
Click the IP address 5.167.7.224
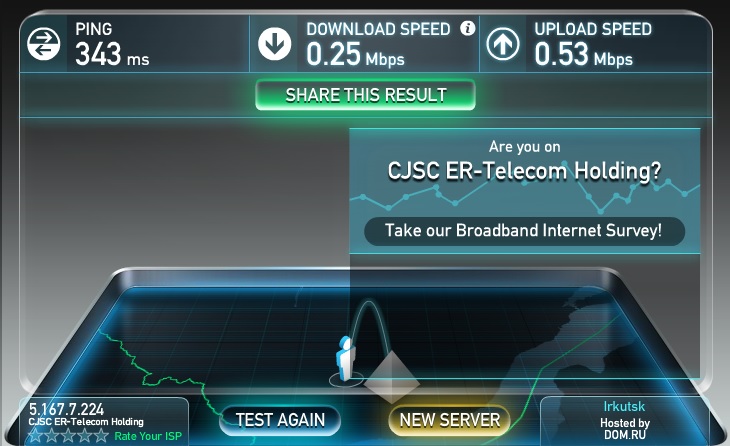click(67, 409)
